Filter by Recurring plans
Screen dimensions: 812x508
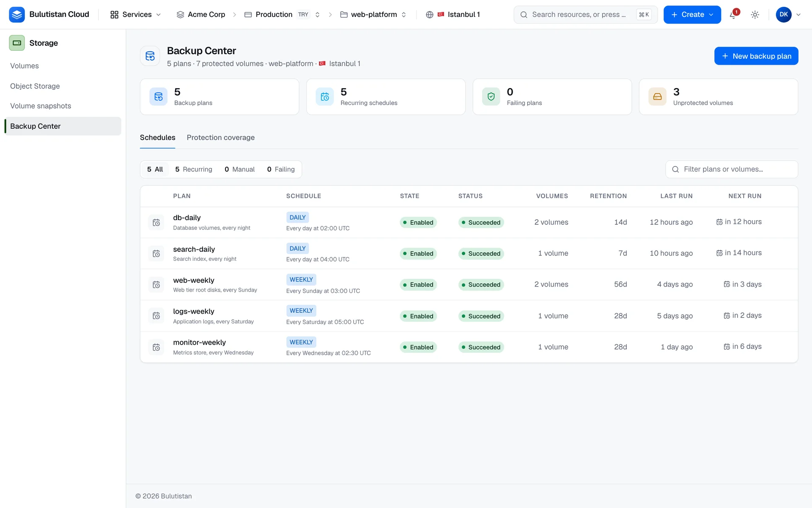tap(194, 169)
